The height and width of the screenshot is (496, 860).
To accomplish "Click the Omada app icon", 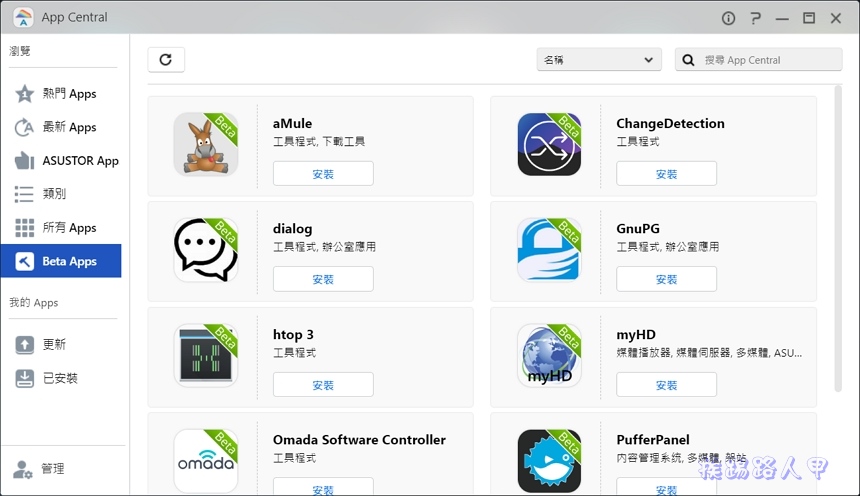I will point(206,461).
